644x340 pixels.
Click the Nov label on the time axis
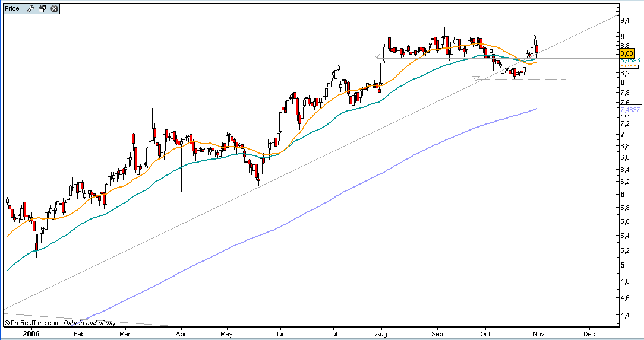coord(538,334)
